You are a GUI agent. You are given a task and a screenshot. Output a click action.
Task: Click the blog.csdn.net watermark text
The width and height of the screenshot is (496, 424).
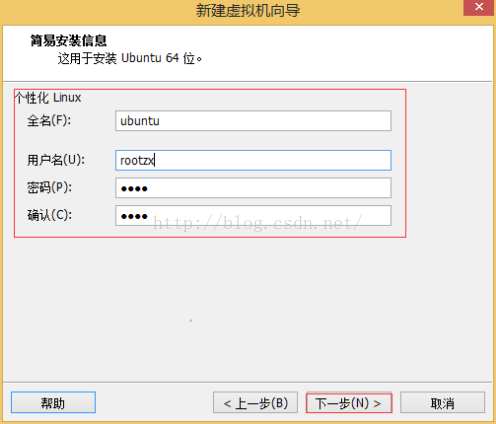click(257, 223)
